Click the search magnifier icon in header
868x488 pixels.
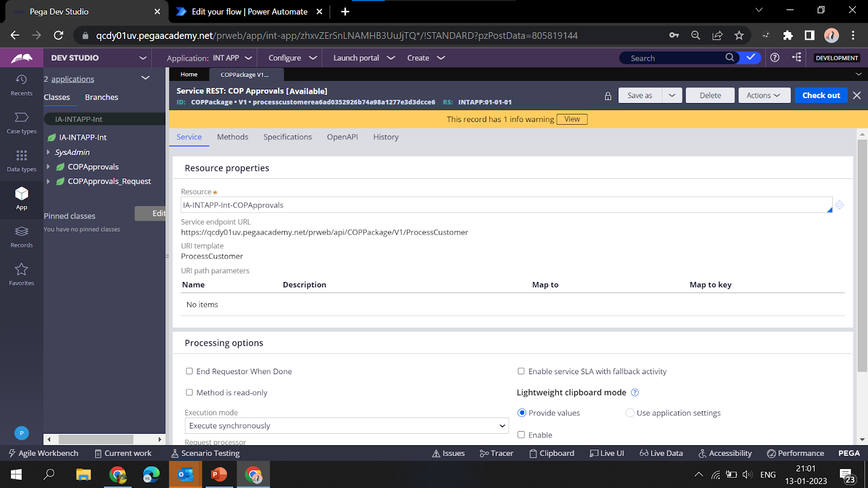point(730,57)
